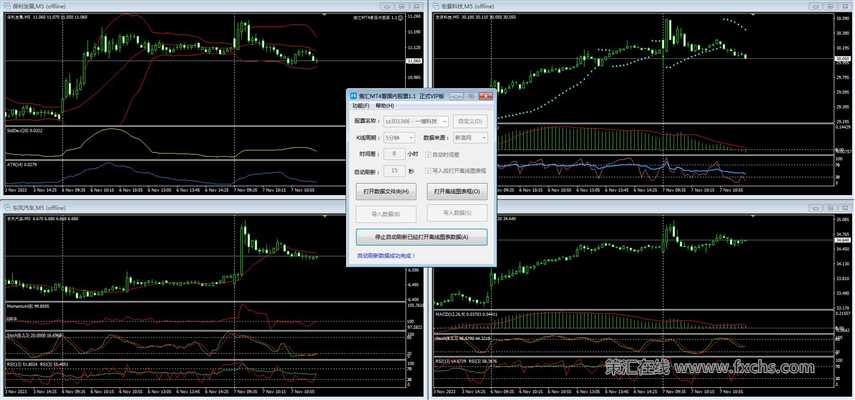
Task: Click the 自定义(D) button
Action: (470, 121)
